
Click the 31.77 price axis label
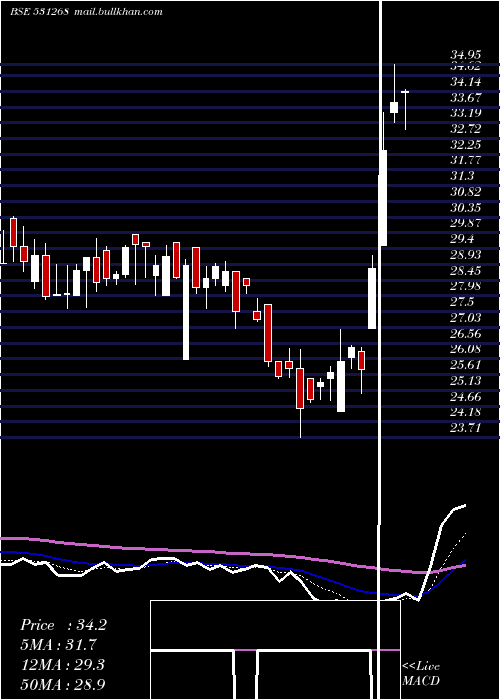pyautogui.click(x=466, y=160)
